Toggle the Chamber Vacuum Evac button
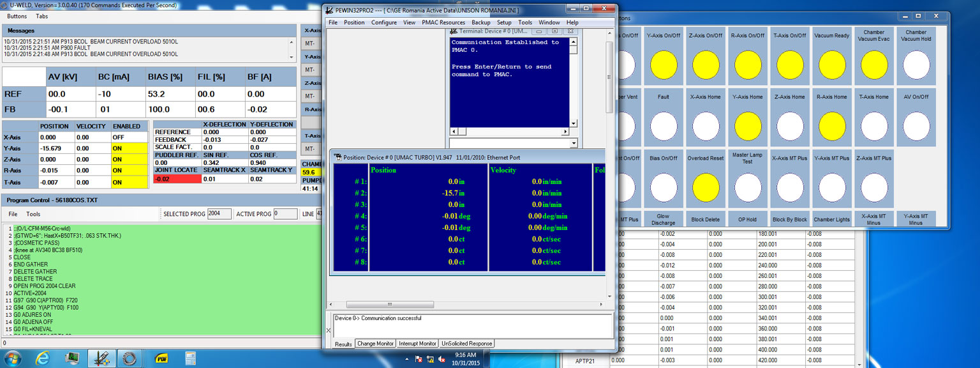 874,65
